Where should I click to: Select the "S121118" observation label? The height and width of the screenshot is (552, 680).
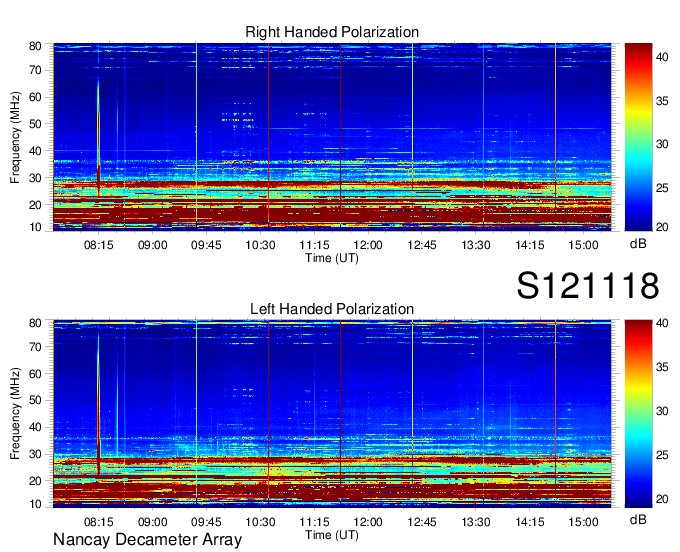pyautogui.click(x=588, y=286)
